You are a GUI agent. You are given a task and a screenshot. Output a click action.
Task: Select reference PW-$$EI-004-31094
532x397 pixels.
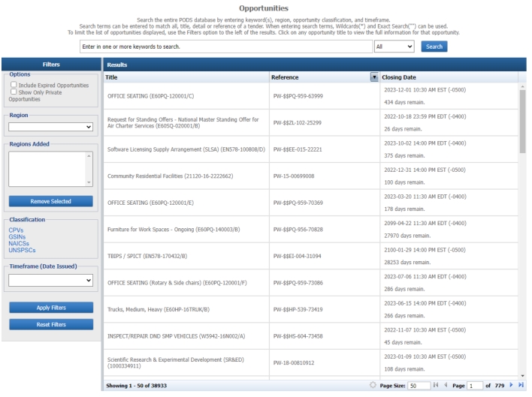click(298, 256)
